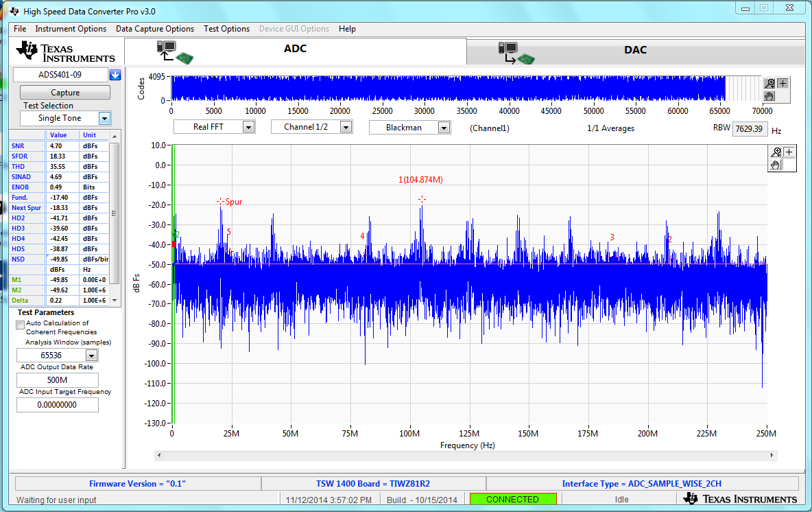Click the DAC board transfer icon
The width and height of the screenshot is (812, 512).
point(516,54)
